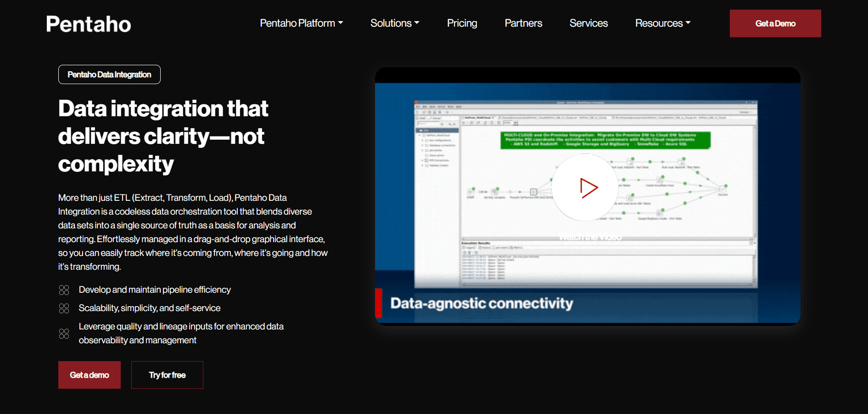Click the 'More than just ETL' paragraph
Image resolution: width=868 pixels, height=414 pixels.
click(193, 232)
